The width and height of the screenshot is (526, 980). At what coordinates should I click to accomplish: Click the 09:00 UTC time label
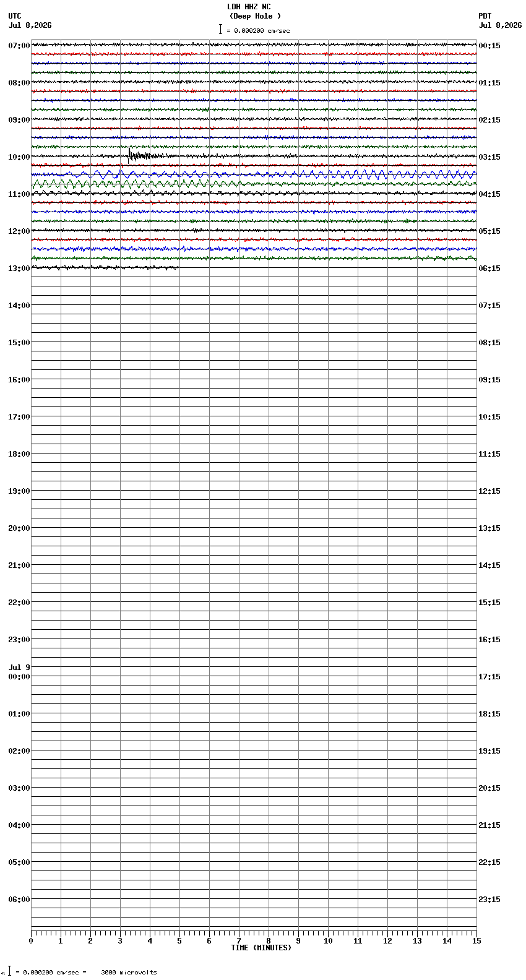pyautogui.click(x=19, y=120)
